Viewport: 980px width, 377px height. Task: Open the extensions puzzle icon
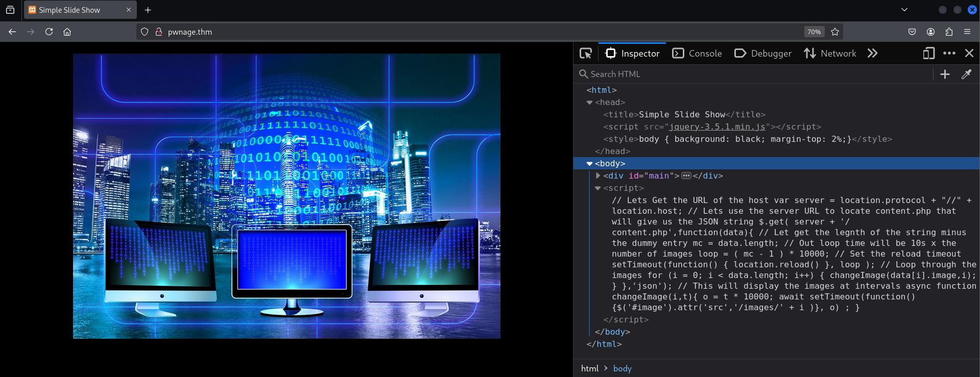[x=949, y=32]
